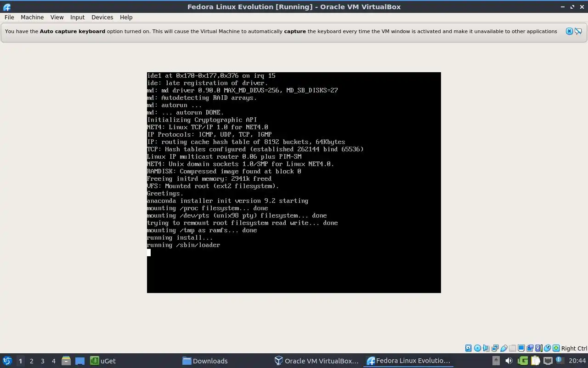Viewport: 588px width, 368px height.
Task: Click 'Initializing Cryptographic API' console line
Action: click(202, 120)
